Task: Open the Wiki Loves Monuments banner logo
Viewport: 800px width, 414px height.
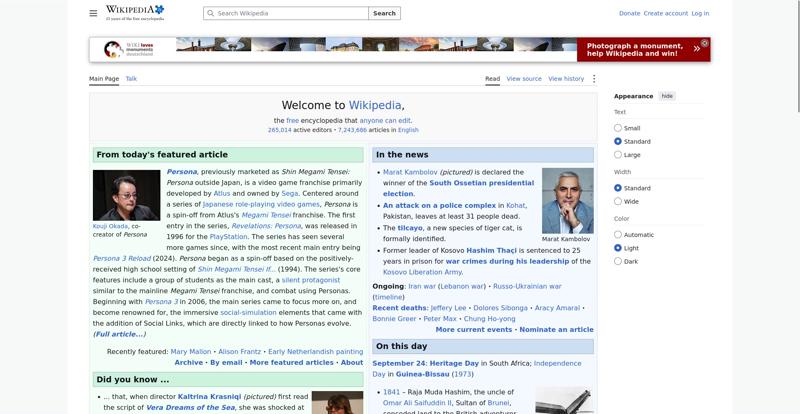Action: (x=129, y=50)
